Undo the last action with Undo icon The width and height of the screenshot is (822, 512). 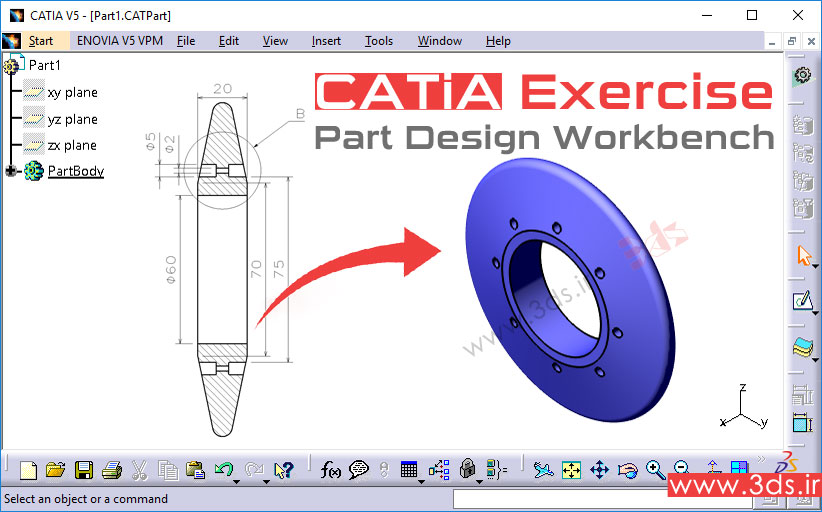(223, 469)
